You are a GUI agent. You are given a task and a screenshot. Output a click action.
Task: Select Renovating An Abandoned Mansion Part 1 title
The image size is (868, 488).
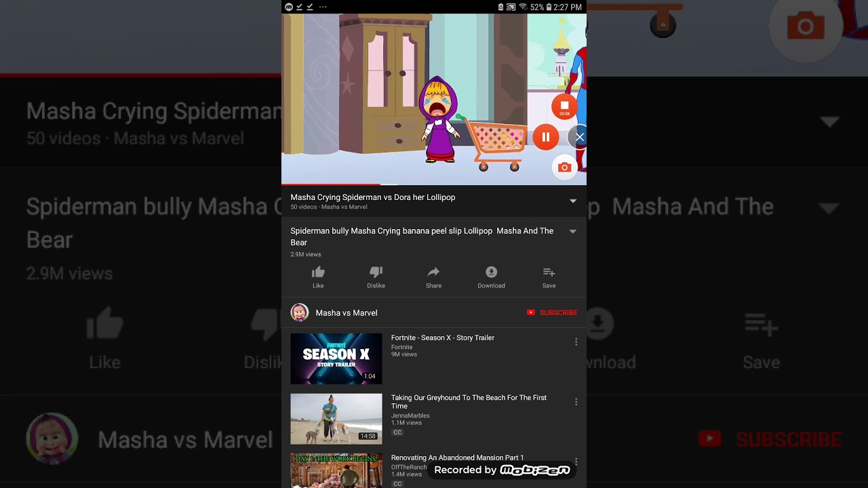(458, 457)
